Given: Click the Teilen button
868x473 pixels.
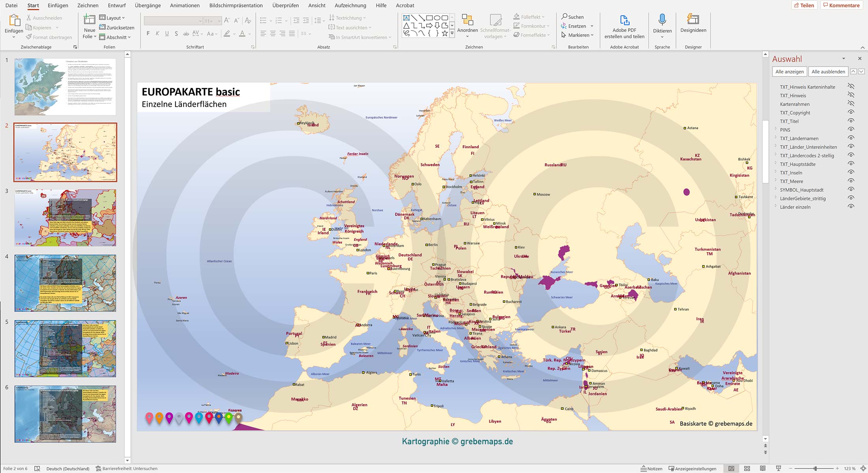Looking at the screenshot, I should tap(805, 5).
